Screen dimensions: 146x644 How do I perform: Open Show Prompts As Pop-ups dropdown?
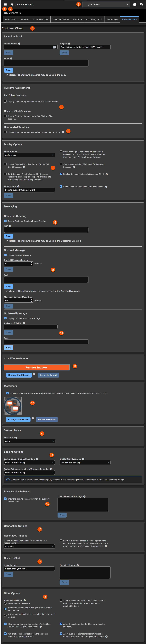pos(29,155)
